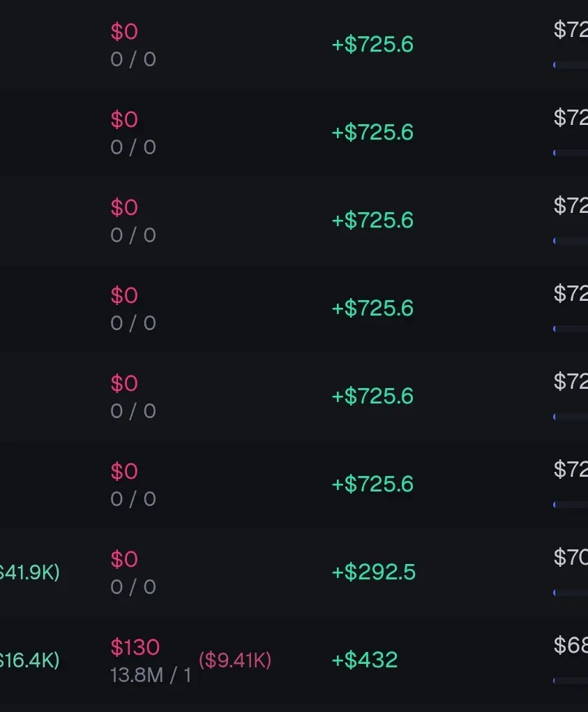
Task: Click the 0 / 0 count in the +$292.5 row
Action: [x=133, y=587]
